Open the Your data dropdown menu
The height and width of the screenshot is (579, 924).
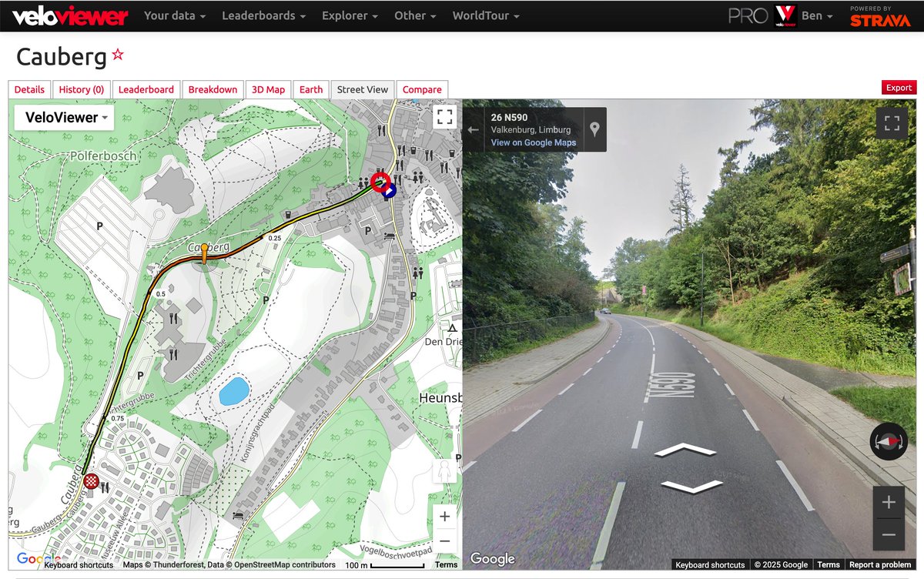tap(175, 15)
